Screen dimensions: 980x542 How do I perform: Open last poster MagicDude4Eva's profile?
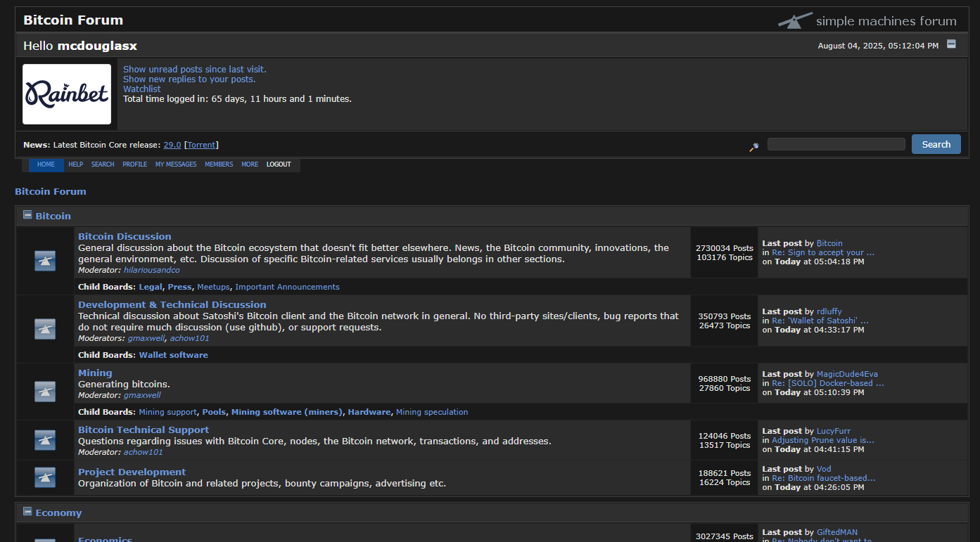click(847, 374)
